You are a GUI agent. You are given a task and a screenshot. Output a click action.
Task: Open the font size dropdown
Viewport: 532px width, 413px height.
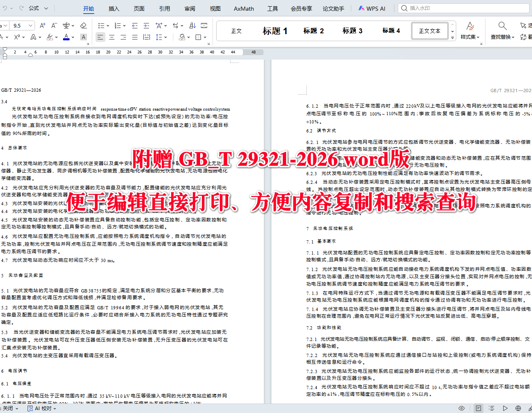30,26
